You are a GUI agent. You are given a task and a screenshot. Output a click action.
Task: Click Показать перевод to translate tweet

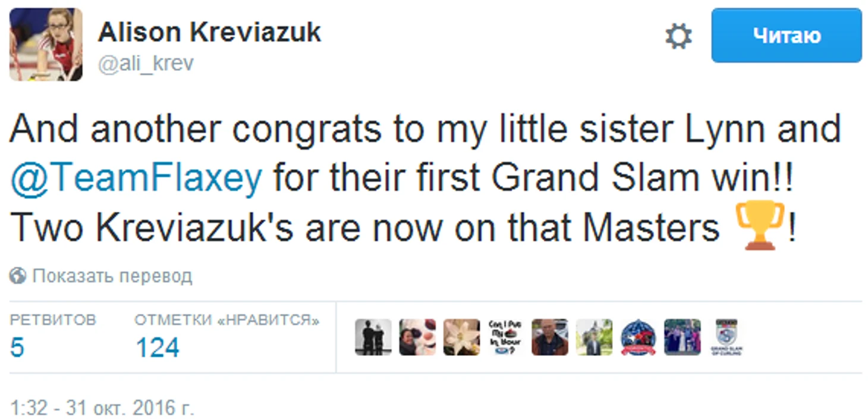point(112,276)
